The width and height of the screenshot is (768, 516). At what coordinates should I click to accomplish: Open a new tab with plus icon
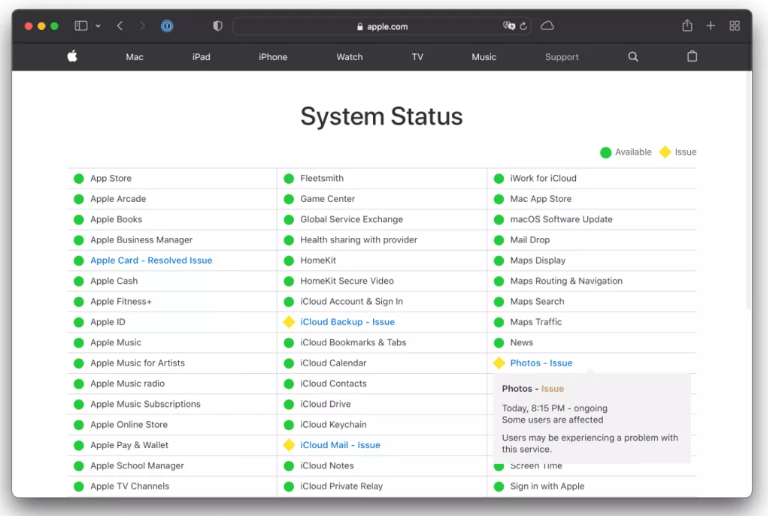tap(711, 26)
